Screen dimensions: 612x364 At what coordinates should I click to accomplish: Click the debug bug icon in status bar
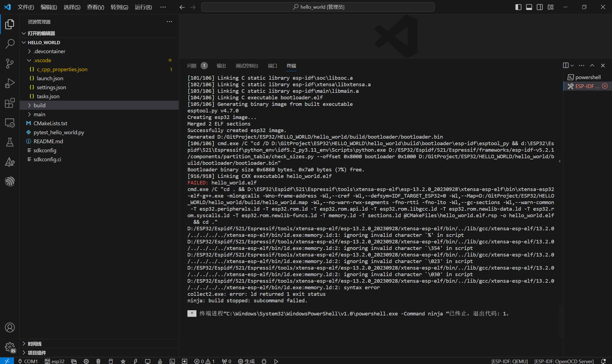(x=264, y=361)
